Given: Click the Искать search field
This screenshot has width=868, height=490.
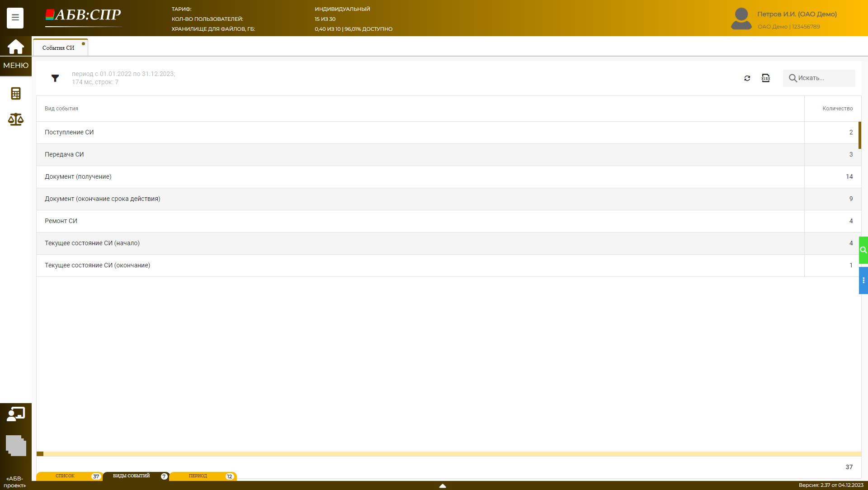Looking at the screenshot, I should tap(824, 78).
